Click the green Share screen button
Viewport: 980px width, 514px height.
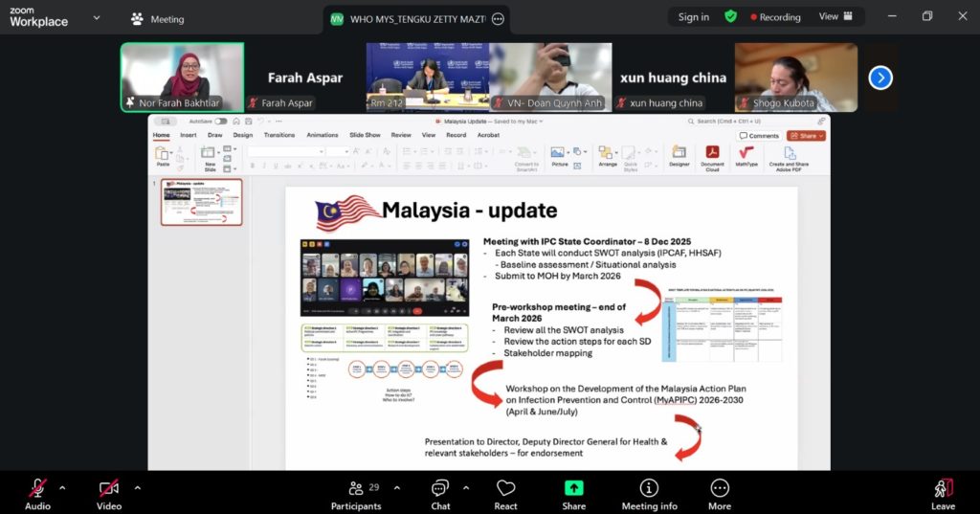click(x=573, y=492)
